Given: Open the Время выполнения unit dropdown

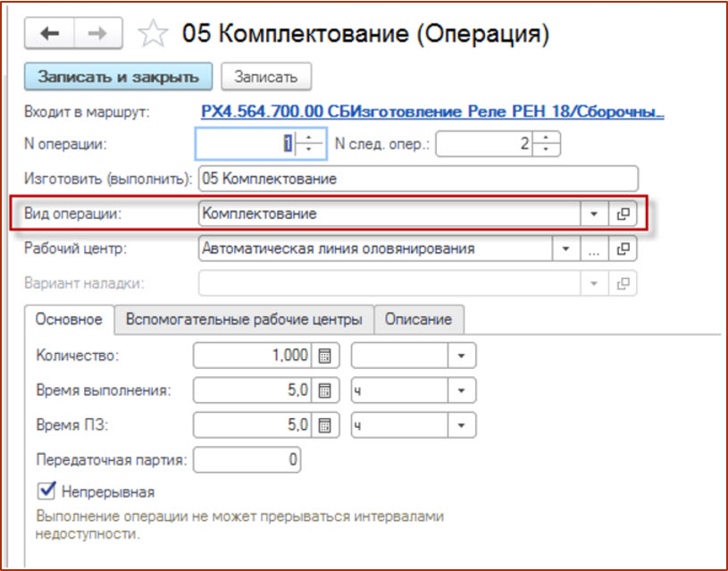Looking at the screenshot, I should (x=461, y=390).
